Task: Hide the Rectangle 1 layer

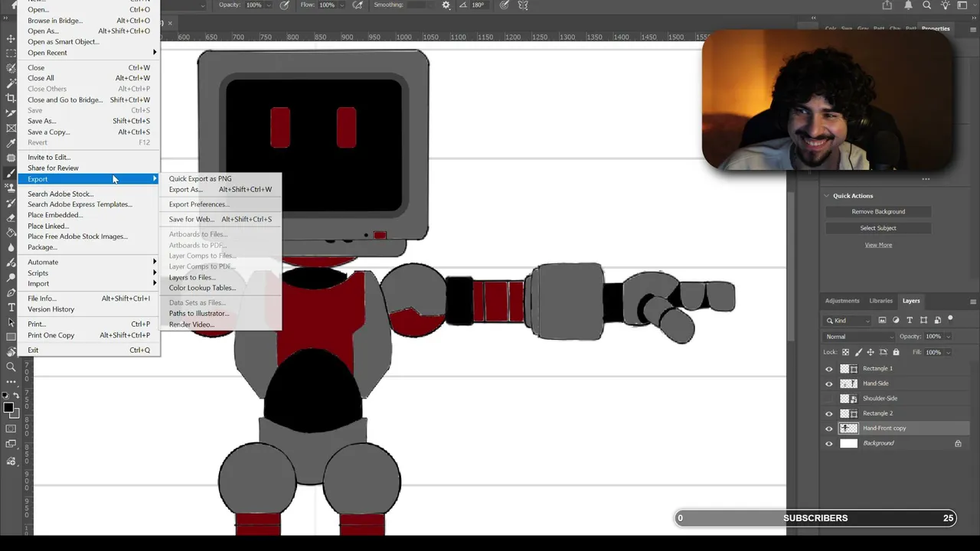Action: click(x=828, y=369)
